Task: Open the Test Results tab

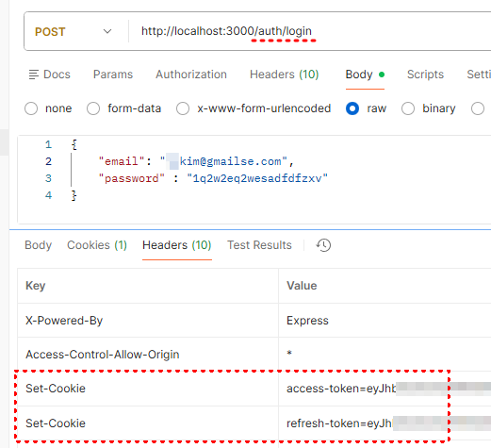Action: [259, 245]
